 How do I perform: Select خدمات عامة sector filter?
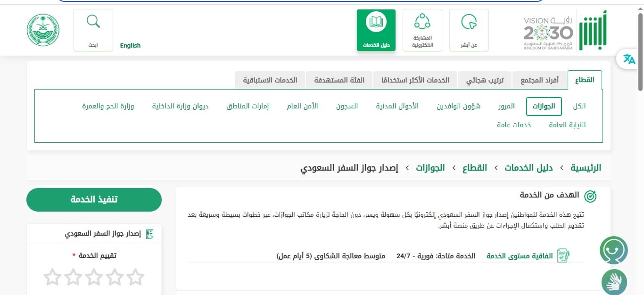514,125
